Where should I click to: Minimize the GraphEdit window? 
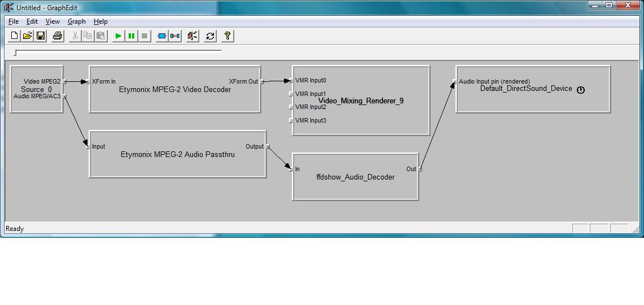pos(595,5)
